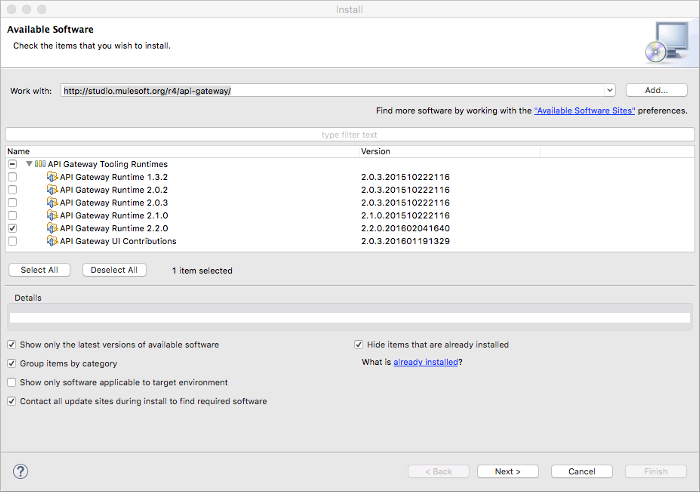Click version 2.1.0.20151022116 cell

click(x=405, y=215)
